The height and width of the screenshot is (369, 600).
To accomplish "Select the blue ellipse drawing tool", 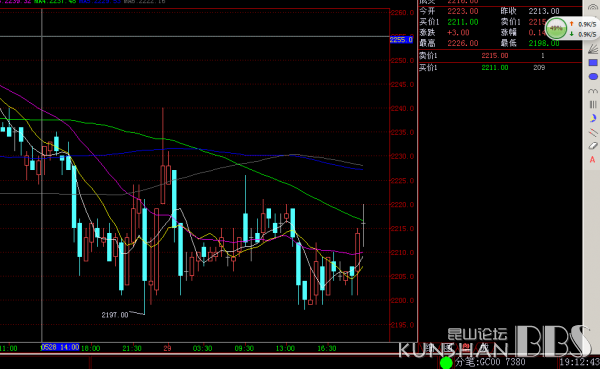I will 593,77.
